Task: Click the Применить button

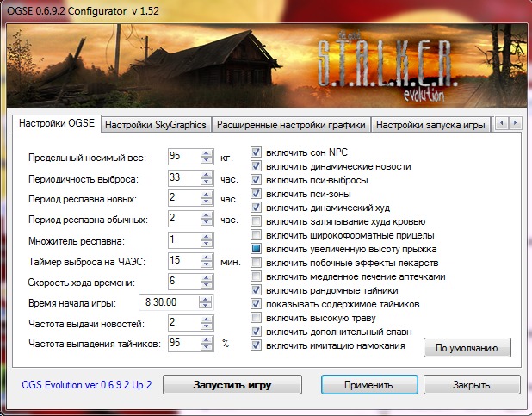Action: pyautogui.click(x=369, y=385)
